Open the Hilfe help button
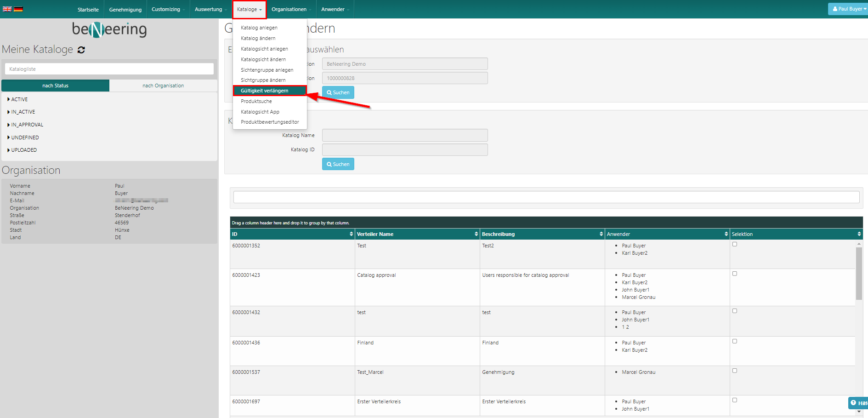 [858, 403]
